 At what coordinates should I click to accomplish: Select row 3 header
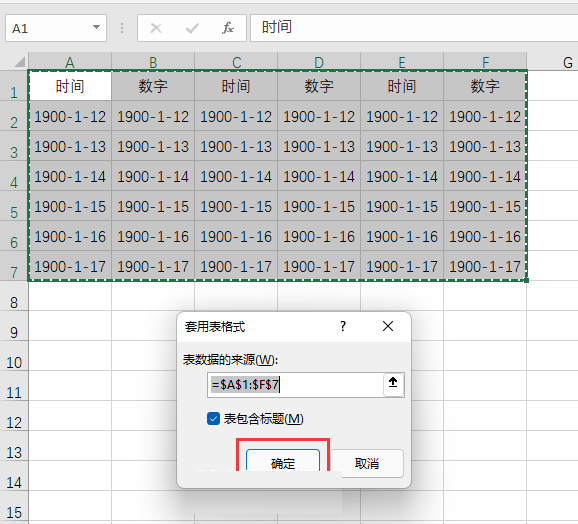click(14, 146)
